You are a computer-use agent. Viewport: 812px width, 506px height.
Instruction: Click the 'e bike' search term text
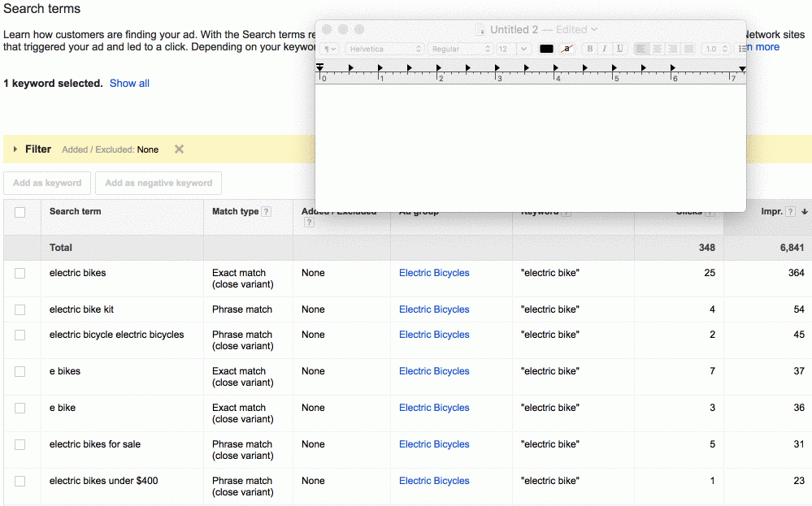(62, 408)
